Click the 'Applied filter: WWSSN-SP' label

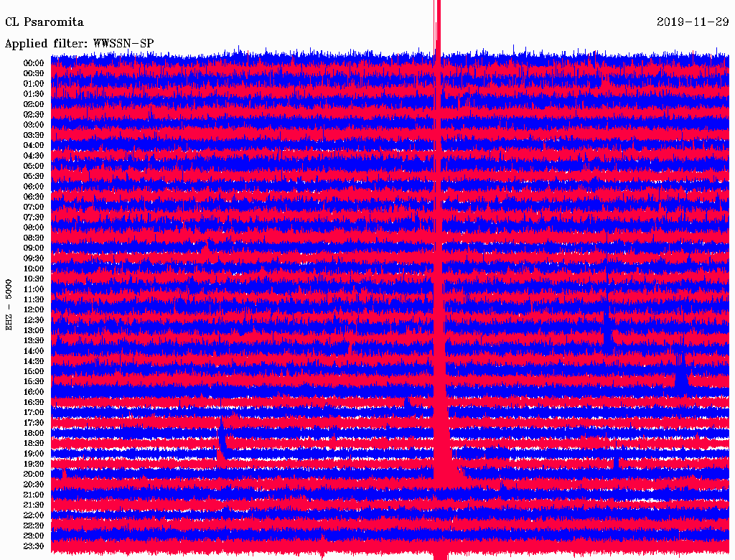(x=79, y=44)
